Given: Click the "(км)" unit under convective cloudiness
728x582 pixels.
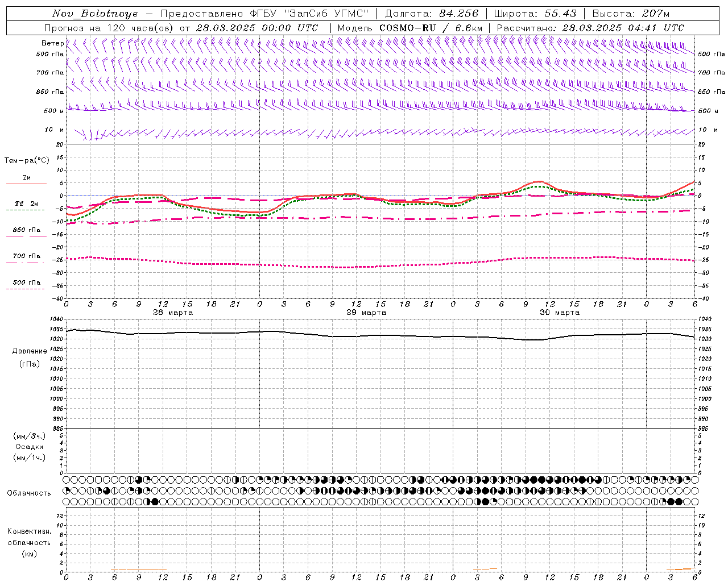Looking at the screenshot, I should pos(30,554).
